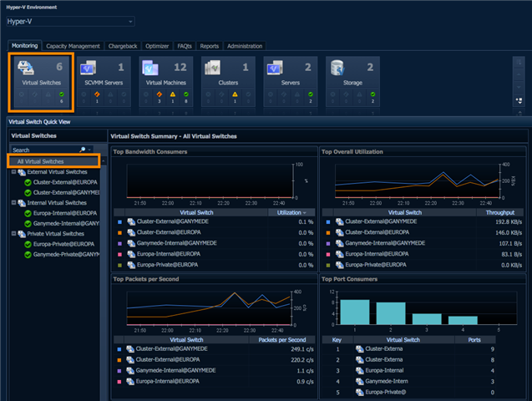This screenshot has width=532, height=401.
Task: Click the green normal status icon in Storage tile
Action: (x=372, y=94)
